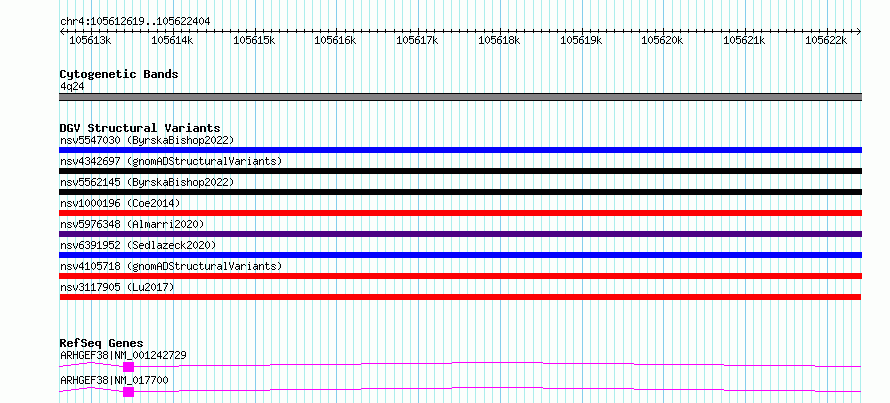
Task: Click the 105615k ruler position
Action: pyautogui.click(x=254, y=40)
